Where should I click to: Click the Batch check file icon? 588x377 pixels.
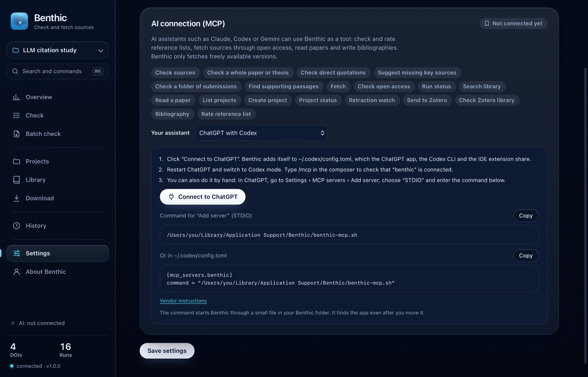(x=16, y=134)
